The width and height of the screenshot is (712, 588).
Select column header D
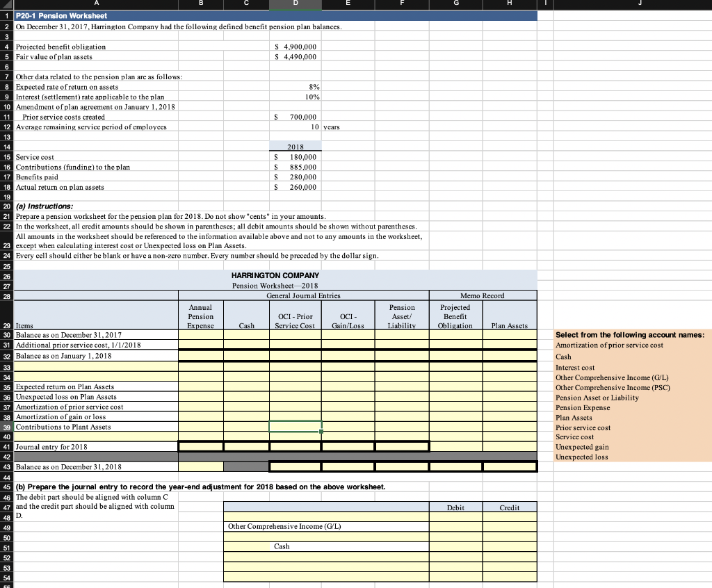[295, 3]
